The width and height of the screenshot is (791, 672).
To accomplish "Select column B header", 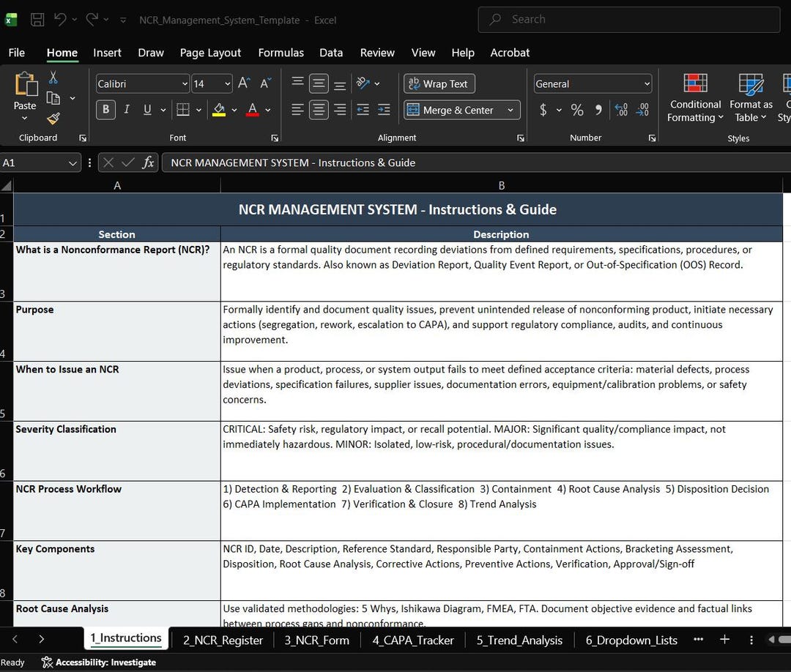I will click(x=502, y=185).
